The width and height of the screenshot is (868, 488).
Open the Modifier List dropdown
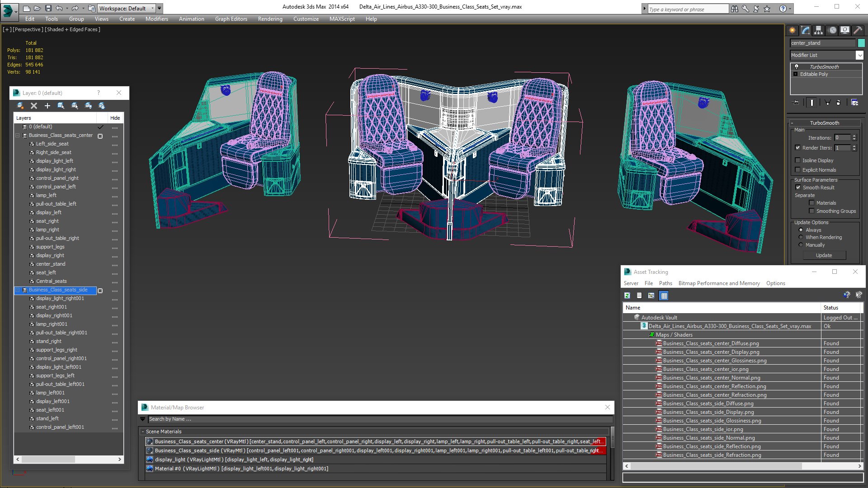click(859, 55)
